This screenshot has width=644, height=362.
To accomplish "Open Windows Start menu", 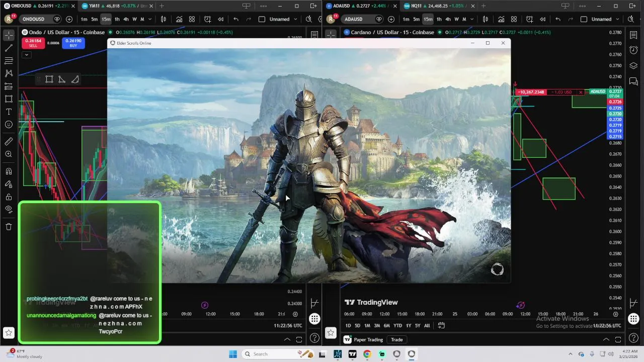I will (233, 354).
